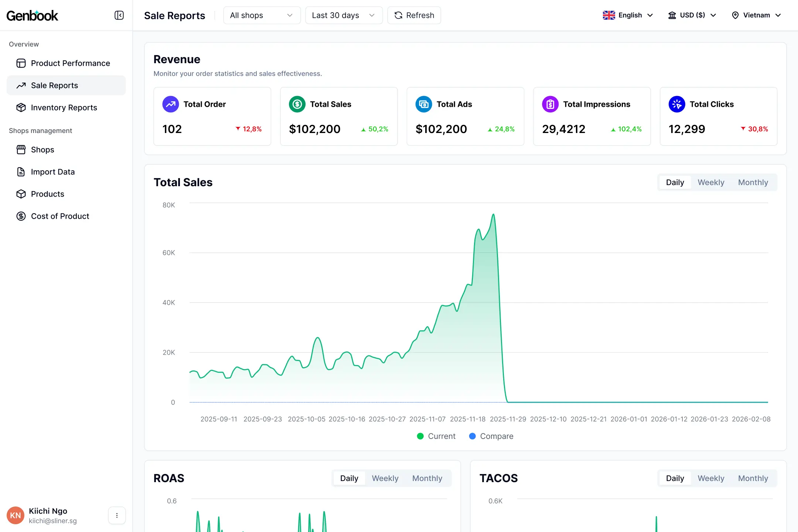798x532 pixels.
Task: Click the Total Impressions purple icon
Action: (550, 104)
